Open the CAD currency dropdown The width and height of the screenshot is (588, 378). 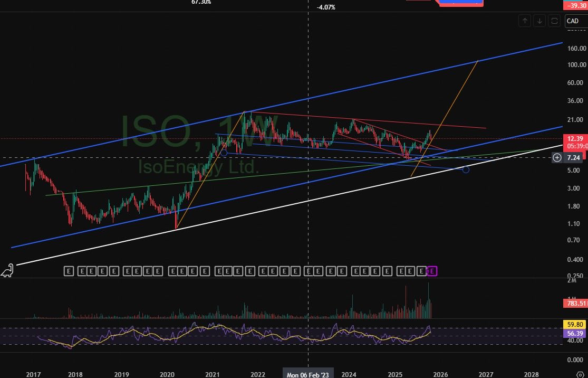(x=576, y=21)
